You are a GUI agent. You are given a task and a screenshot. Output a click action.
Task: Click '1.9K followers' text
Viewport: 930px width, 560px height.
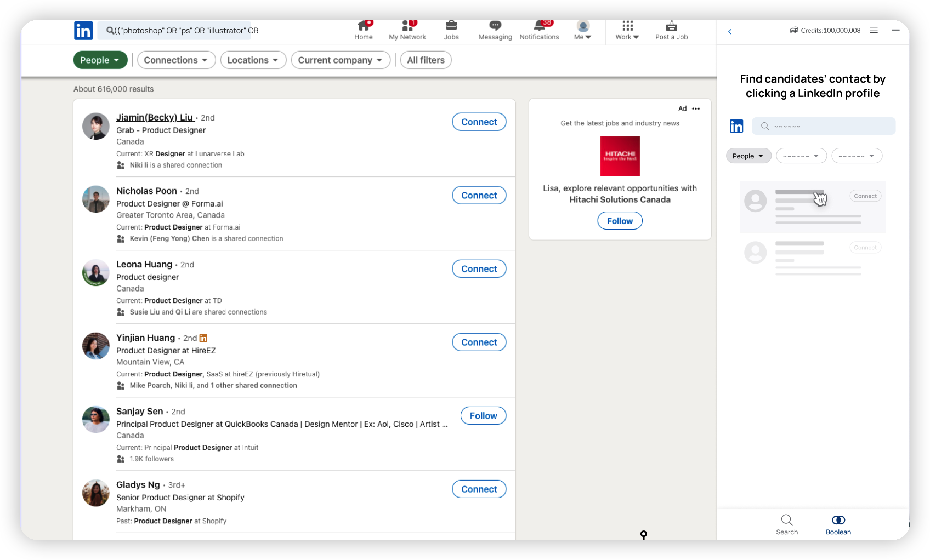[152, 459]
